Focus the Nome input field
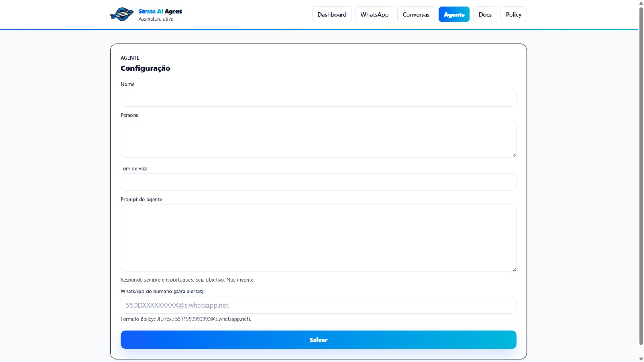Image resolution: width=644 pixels, height=362 pixels. (x=318, y=98)
